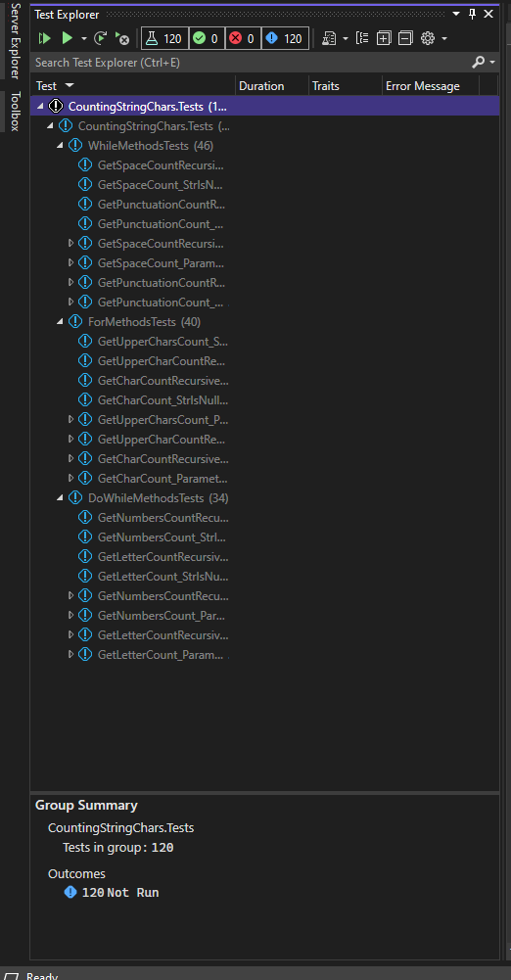Open Test Explorer settings gear
This screenshot has height=980, width=511.
[x=427, y=39]
